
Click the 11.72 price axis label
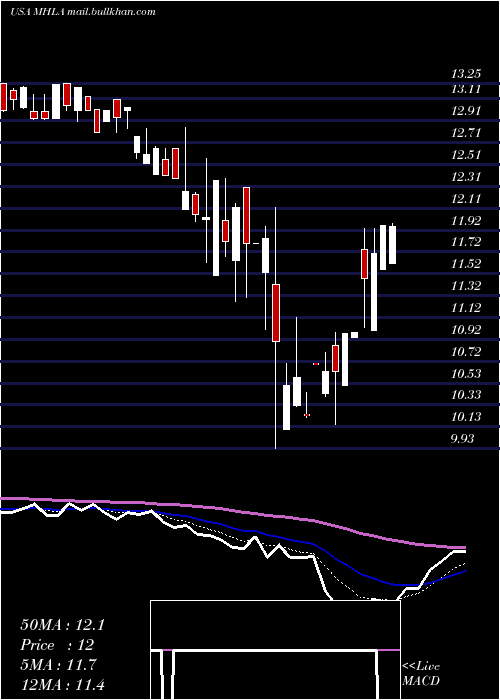467,242
